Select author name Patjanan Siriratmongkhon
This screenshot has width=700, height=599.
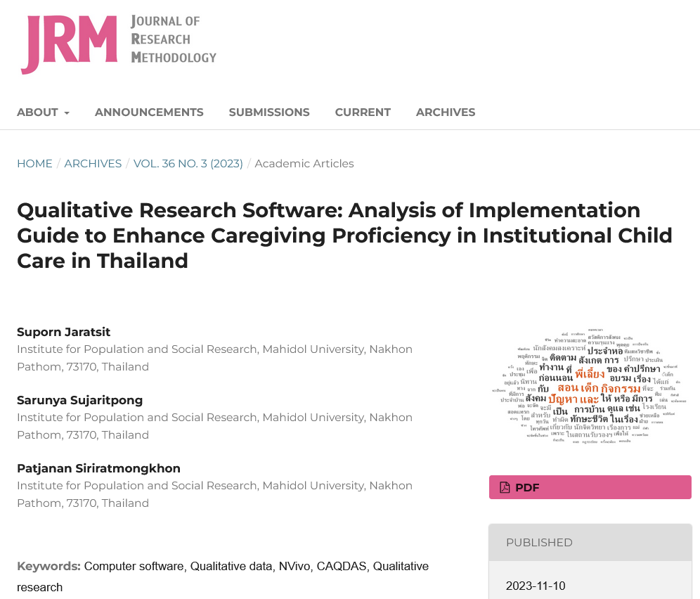[x=98, y=468]
